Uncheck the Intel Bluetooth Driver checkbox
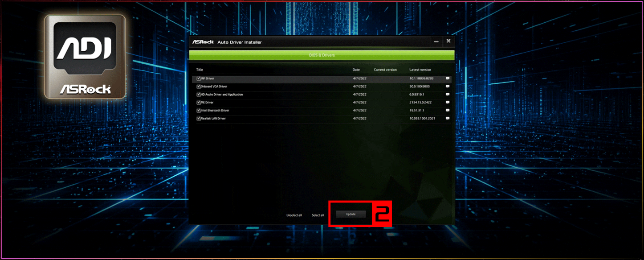Viewport: 644px width, 260px height. [199, 110]
